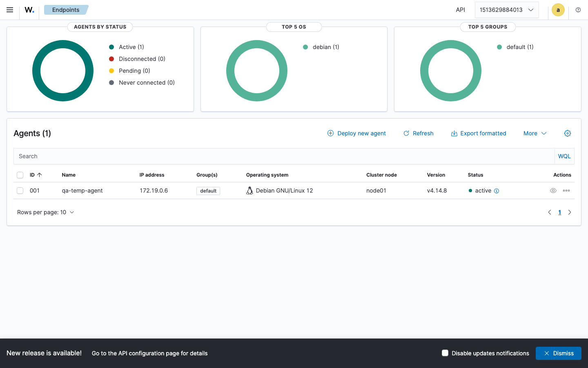Go to previous page arrow

550,212
